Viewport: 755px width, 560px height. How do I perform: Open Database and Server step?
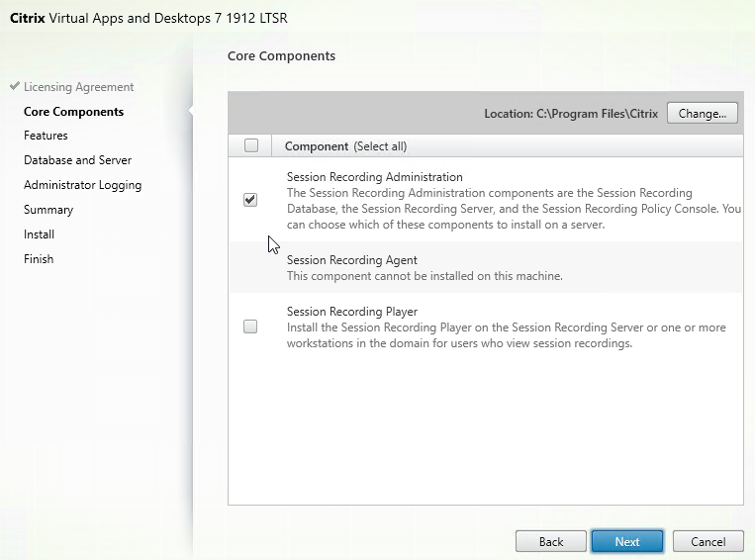click(x=77, y=160)
